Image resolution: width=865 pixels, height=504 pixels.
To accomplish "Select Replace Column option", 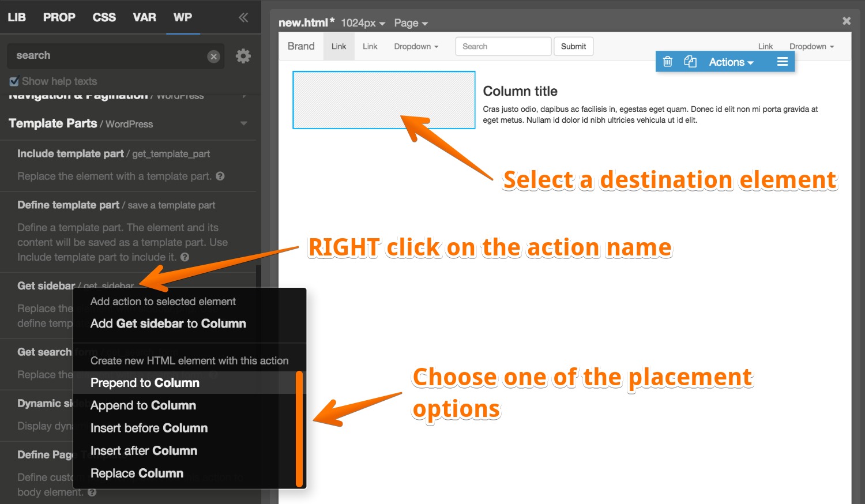I will (137, 473).
